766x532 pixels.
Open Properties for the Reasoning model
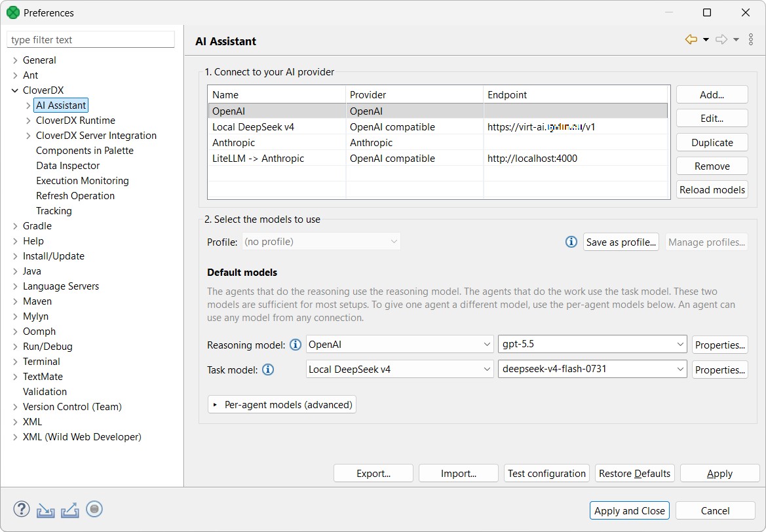(x=719, y=345)
